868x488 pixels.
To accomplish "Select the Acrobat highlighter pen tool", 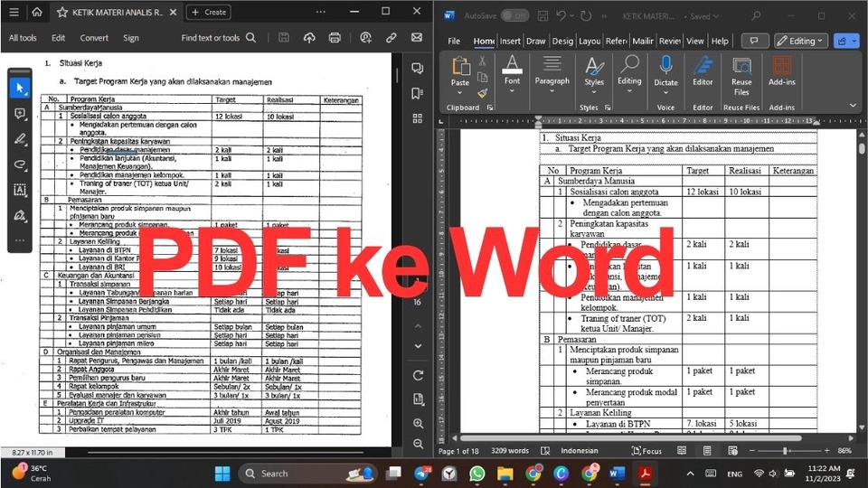I will pos(20,139).
